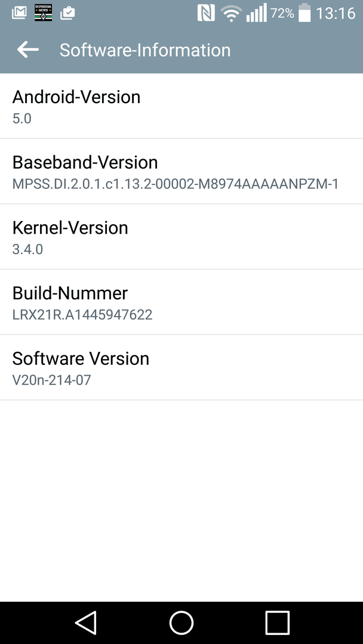Tap the 13:16 clock in status bar
This screenshot has width=363, height=644.
click(336, 14)
